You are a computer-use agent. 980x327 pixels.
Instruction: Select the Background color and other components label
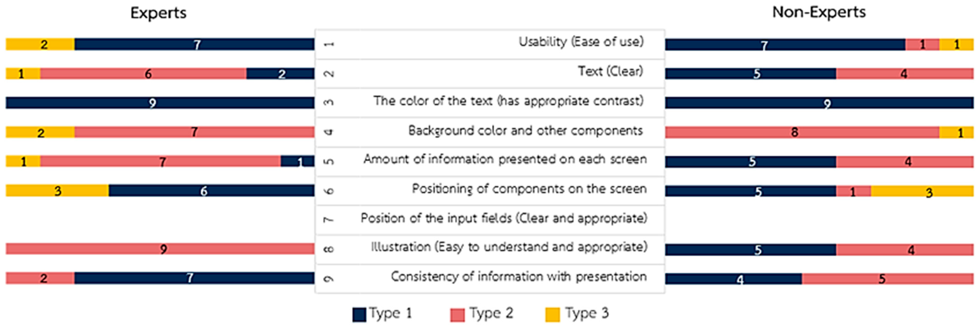click(525, 131)
